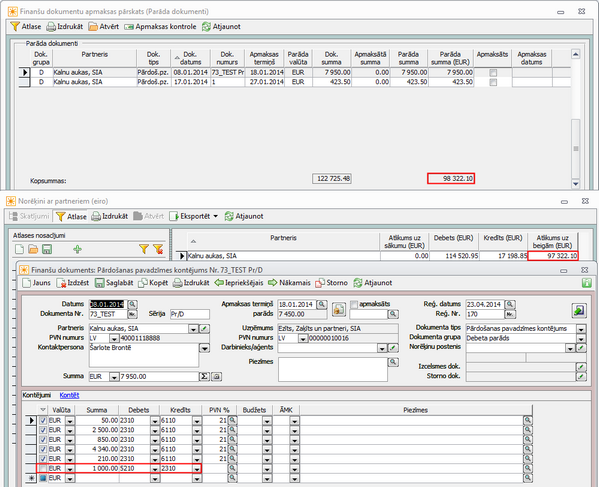Expand the Dokumenta tips dropdown
The height and width of the screenshot is (487, 599).
tap(581, 329)
